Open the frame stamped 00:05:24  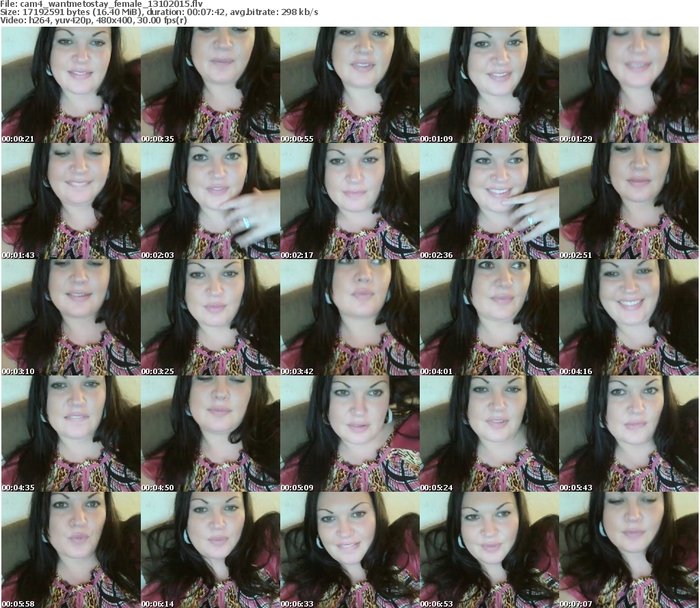489,434
